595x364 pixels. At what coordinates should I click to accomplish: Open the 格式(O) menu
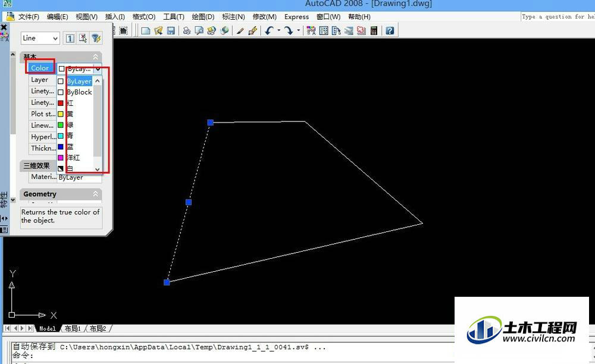coord(144,17)
